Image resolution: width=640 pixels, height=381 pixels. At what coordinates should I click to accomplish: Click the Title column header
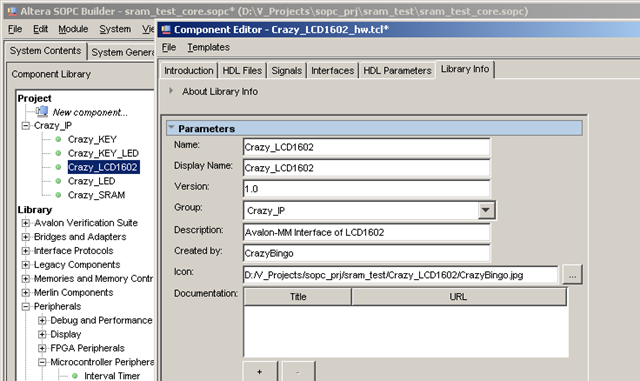point(298,297)
